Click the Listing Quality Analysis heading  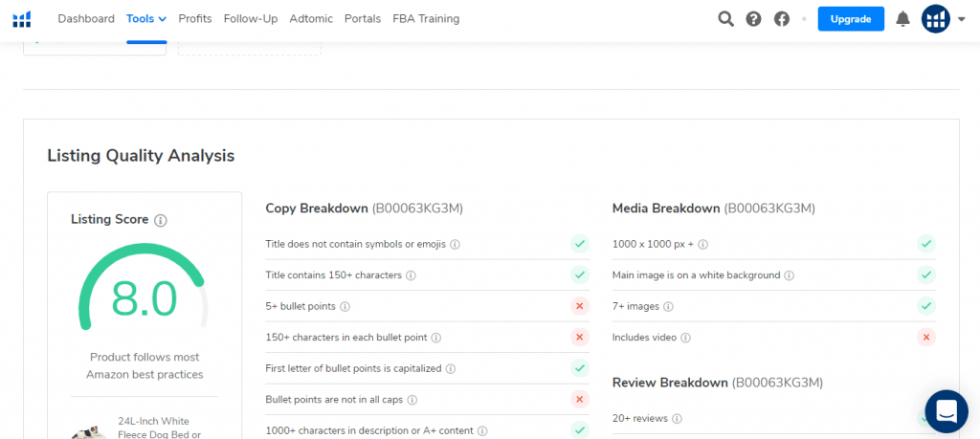[x=141, y=156]
